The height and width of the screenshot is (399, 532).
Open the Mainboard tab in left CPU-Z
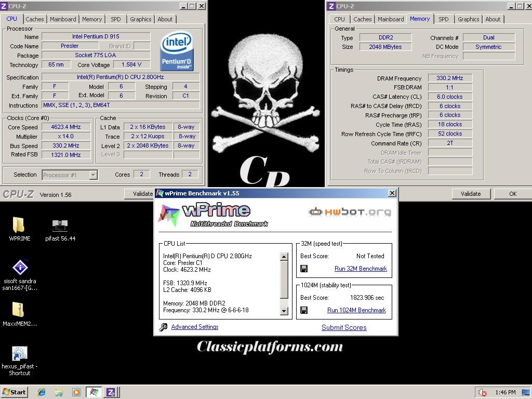pos(63,19)
